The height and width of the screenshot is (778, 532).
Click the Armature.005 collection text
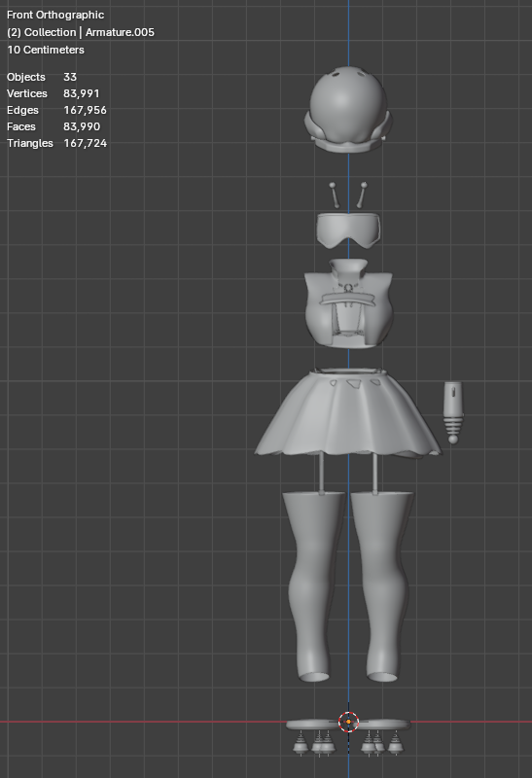(120, 32)
